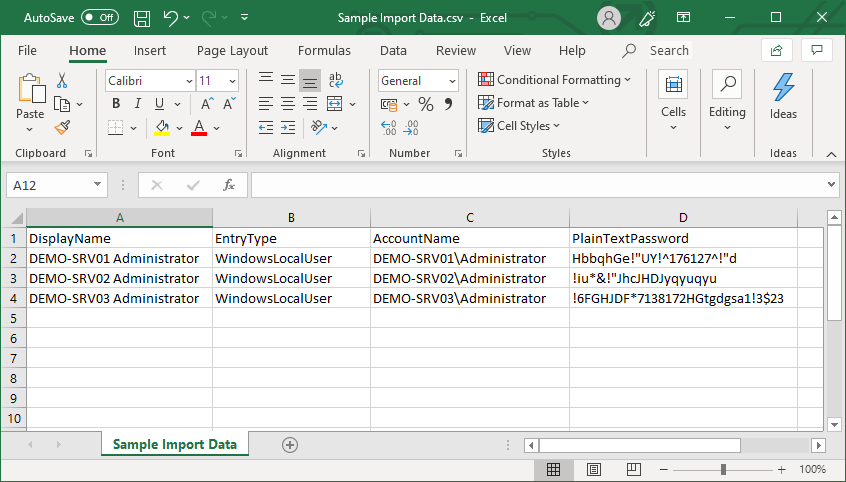Screen dimensions: 846x482
Task: Click Decrease Font Size icon
Action: (229, 104)
